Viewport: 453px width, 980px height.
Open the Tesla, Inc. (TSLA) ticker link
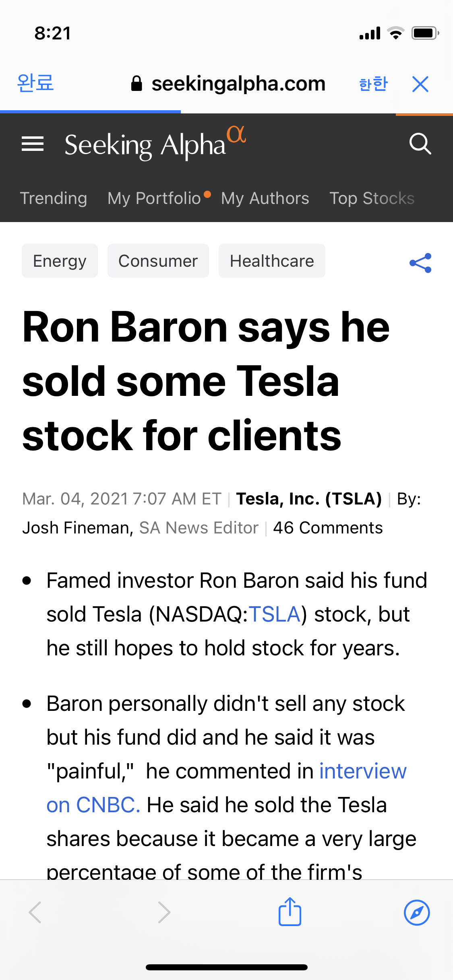309,499
